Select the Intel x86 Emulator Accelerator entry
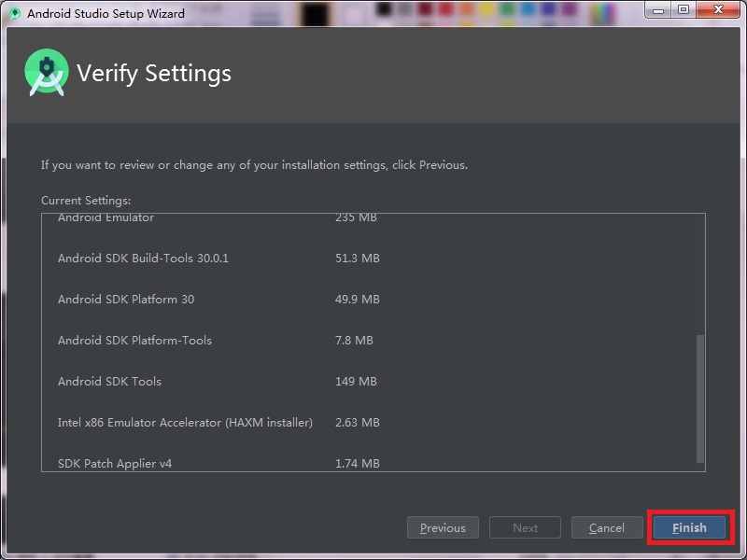The image size is (747, 560). pos(185,422)
